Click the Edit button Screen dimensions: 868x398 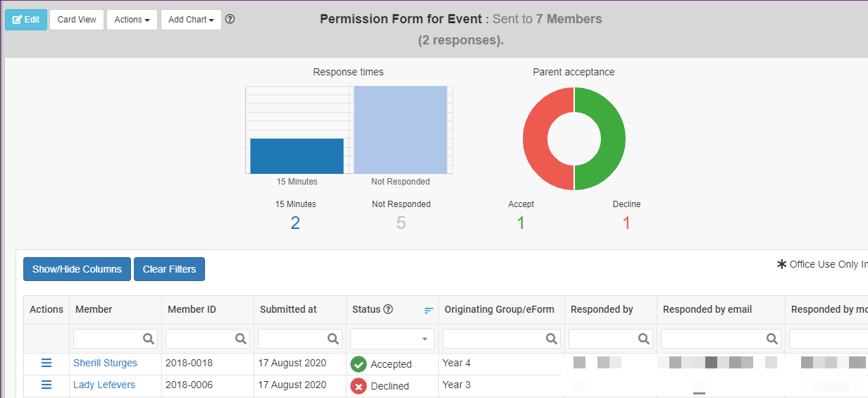[26, 20]
